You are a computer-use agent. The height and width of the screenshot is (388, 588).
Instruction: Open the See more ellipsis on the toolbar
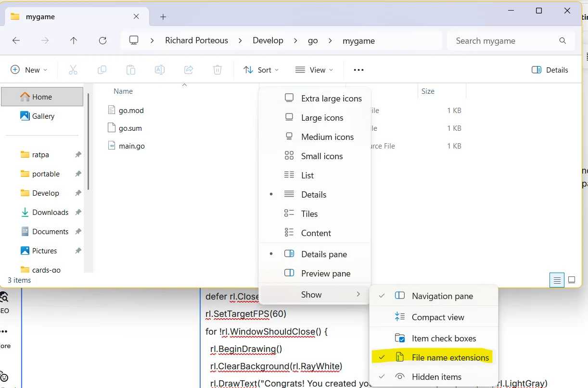(358, 70)
